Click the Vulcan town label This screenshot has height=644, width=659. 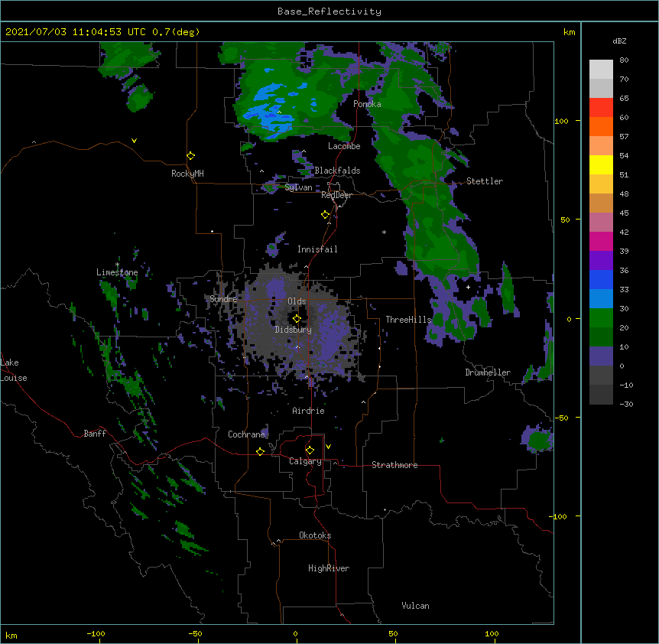(415, 606)
